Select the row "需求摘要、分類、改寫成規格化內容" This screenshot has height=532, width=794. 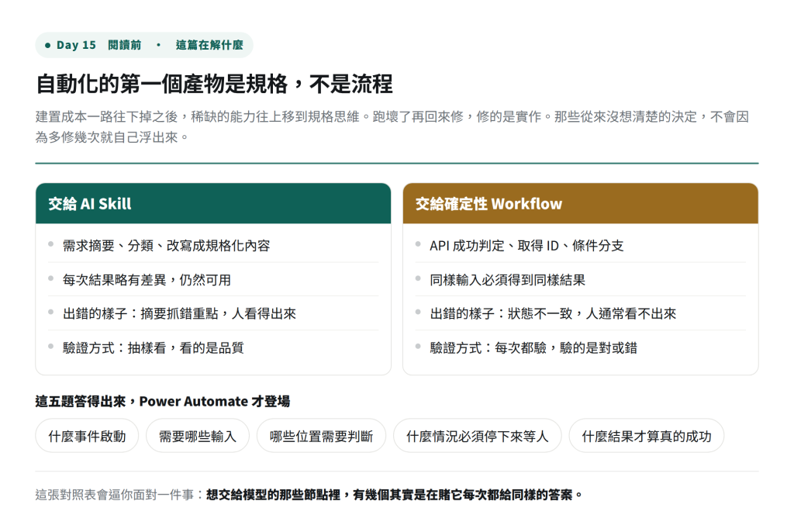[213, 246]
